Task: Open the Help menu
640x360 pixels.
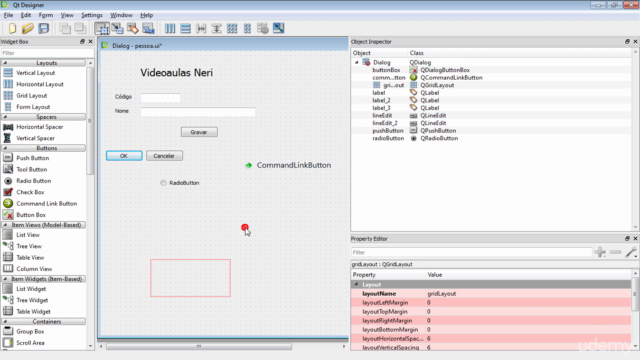Action: [x=147, y=15]
